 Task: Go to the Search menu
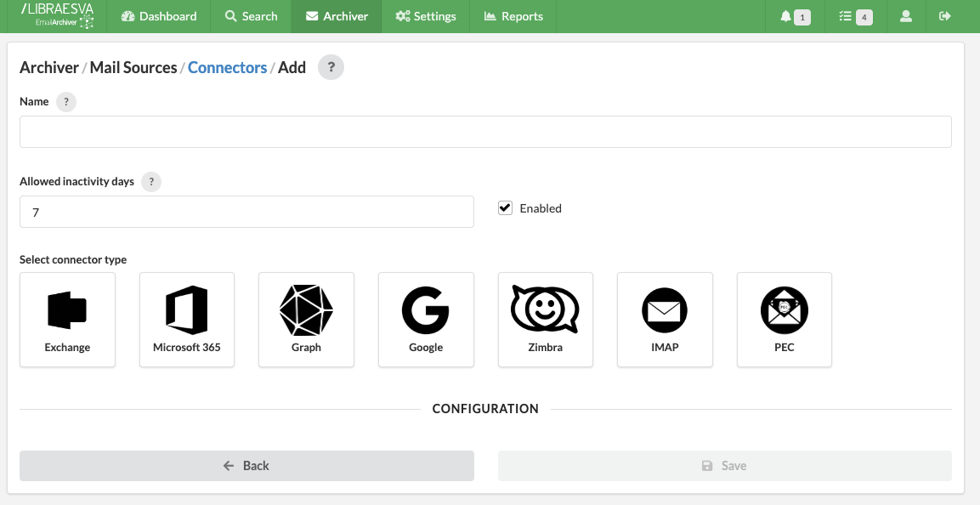pos(252,16)
